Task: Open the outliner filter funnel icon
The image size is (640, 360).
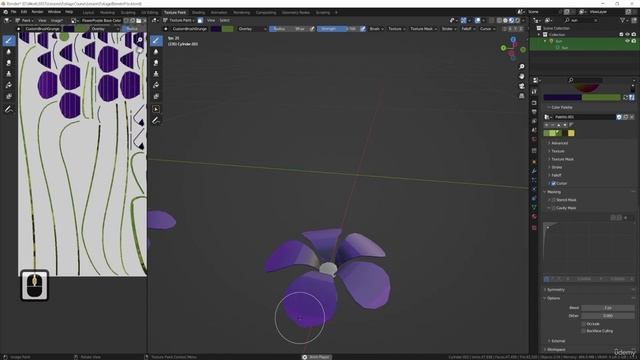Action: (623, 20)
